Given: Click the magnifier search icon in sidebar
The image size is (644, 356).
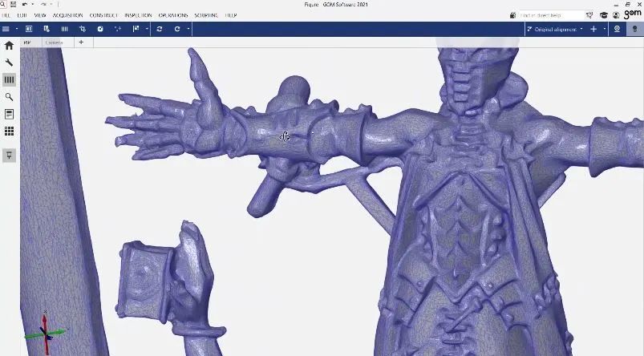Looking at the screenshot, I should click(x=9, y=96).
